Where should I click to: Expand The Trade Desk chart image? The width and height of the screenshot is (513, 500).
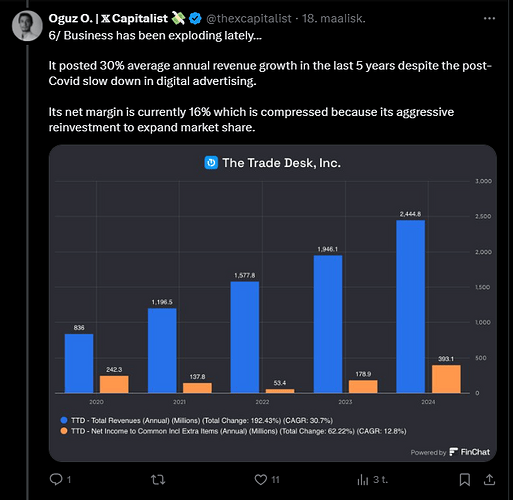[x=273, y=303]
